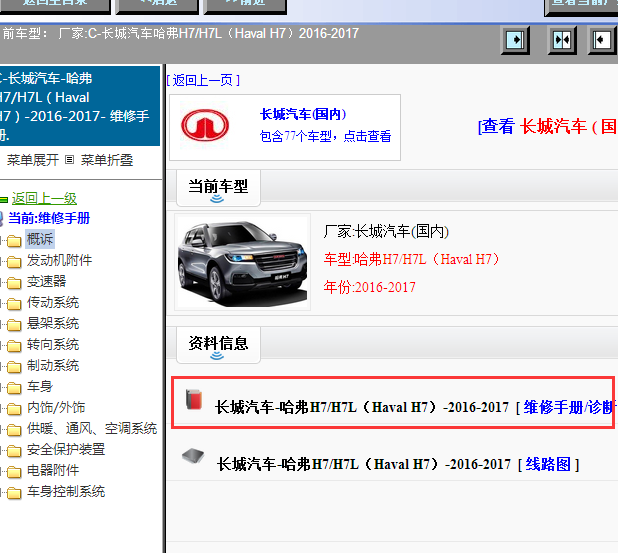Select the 概诉 tree item
The image size is (618, 553).
coord(40,239)
